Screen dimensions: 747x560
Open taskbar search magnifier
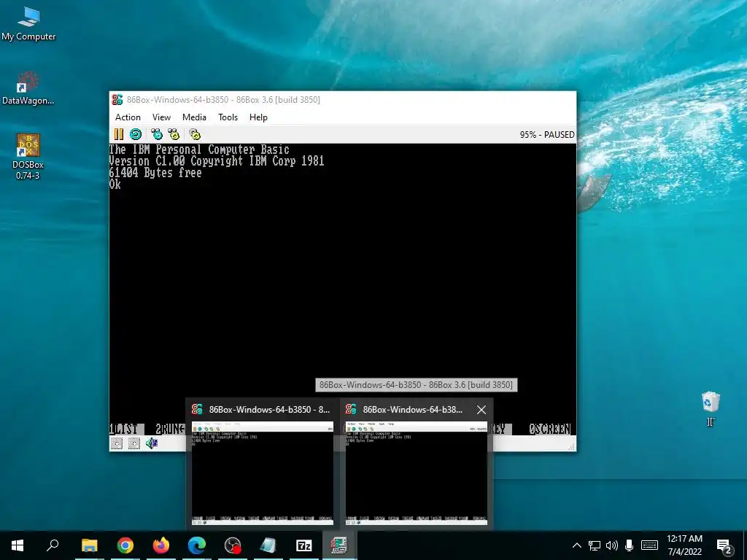coord(53,545)
